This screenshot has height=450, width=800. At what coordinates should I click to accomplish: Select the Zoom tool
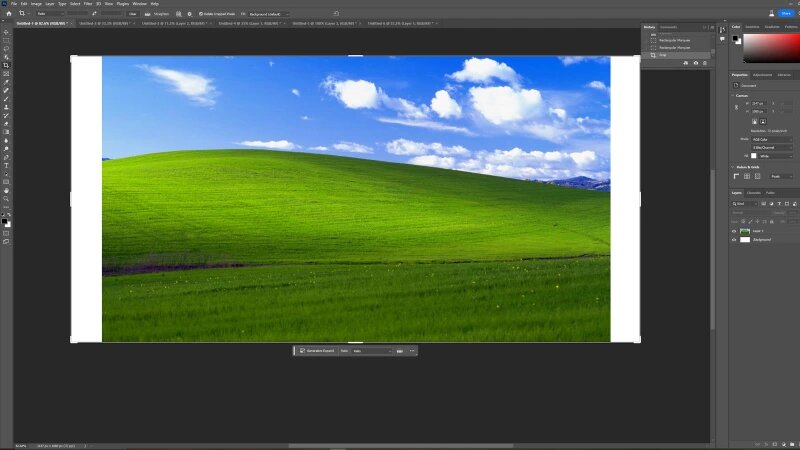(x=6, y=199)
